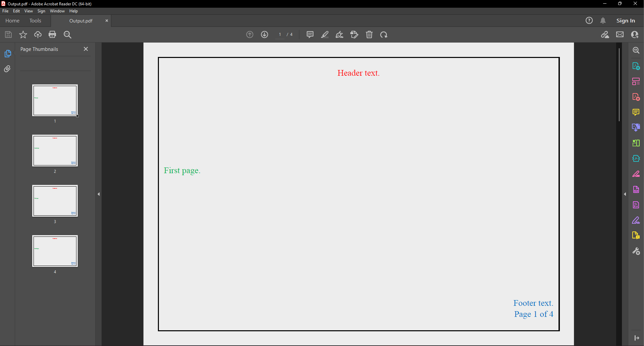Open the Comment tool from the toolbar
This screenshot has width=644, height=346.
pos(310,34)
